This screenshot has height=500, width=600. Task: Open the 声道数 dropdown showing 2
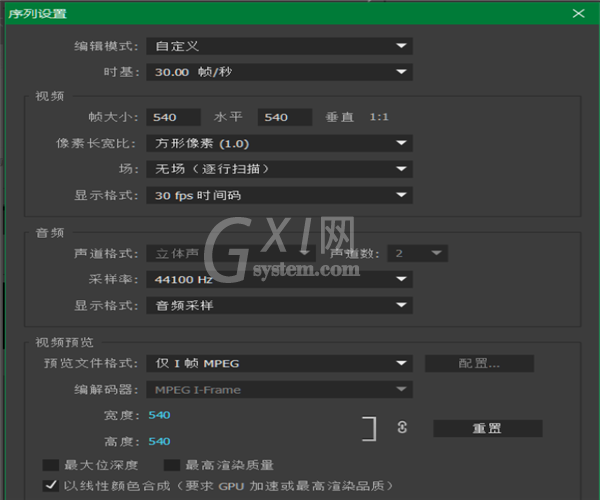[417, 254]
